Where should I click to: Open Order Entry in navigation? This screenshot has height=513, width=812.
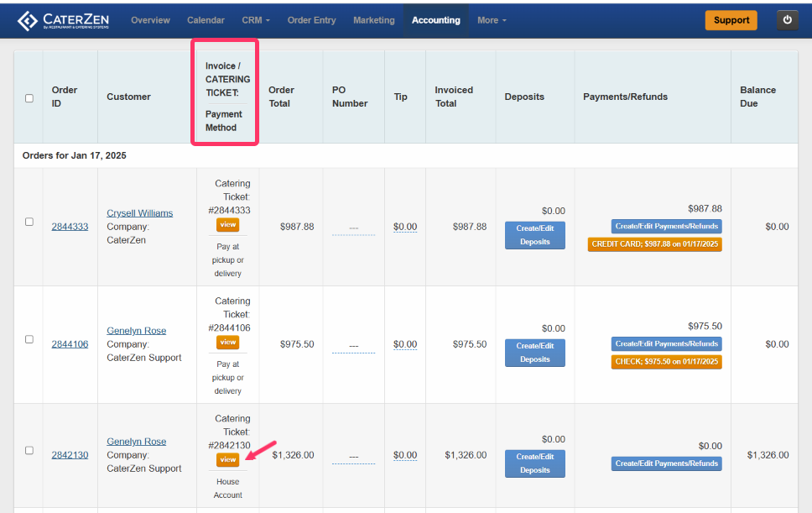[x=312, y=20]
